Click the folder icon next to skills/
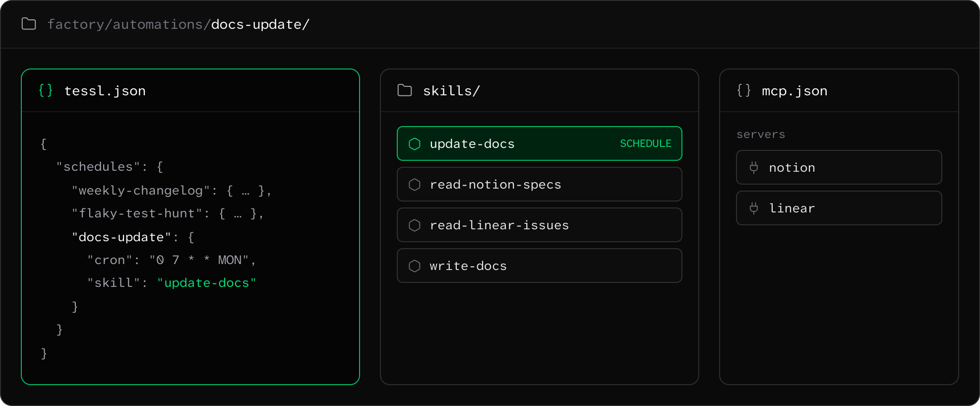This screenshot has height=406, width=980. point(405,90)
